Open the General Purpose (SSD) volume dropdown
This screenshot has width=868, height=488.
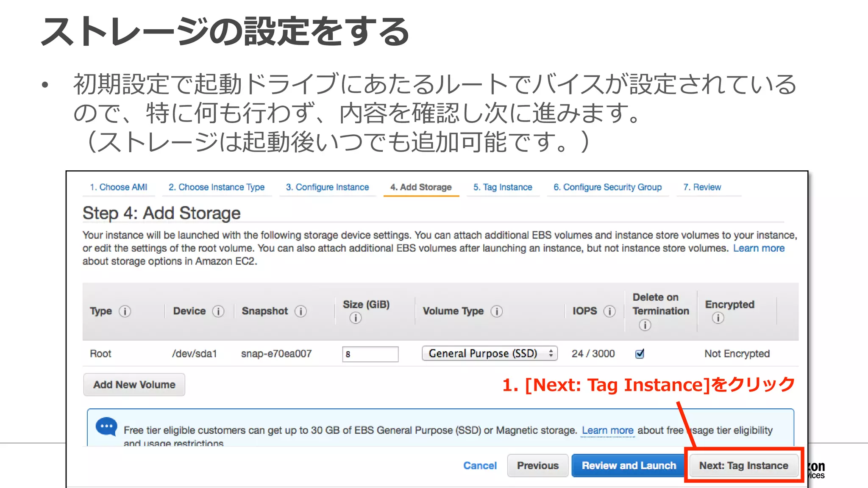pos(490,353)
